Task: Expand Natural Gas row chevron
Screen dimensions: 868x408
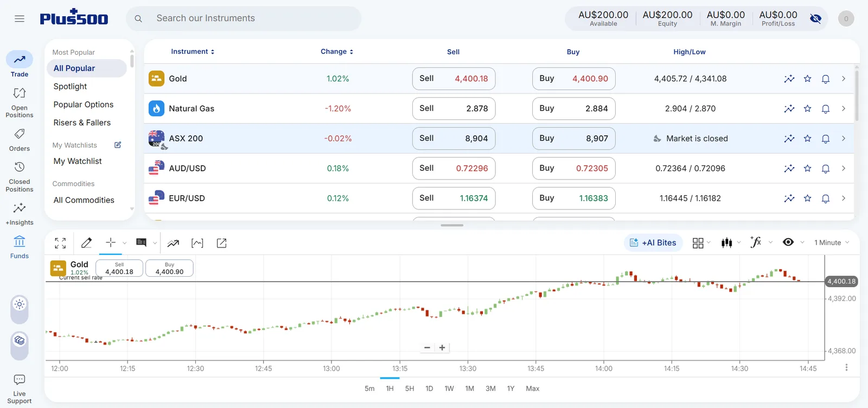Action: [x=844, y=109]
